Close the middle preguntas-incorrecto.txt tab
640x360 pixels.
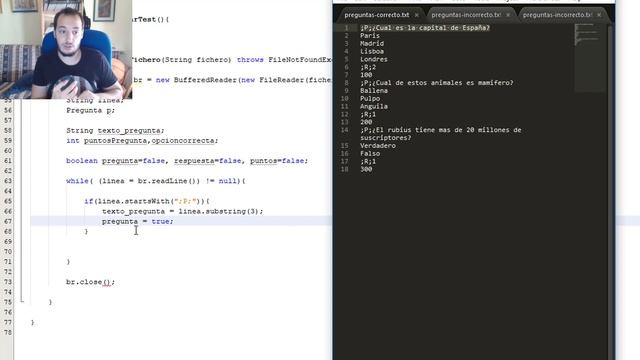click(508, 15)
